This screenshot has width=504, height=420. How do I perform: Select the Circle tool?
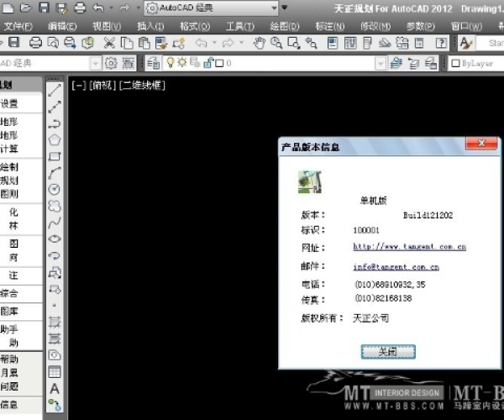pos(55,189)
